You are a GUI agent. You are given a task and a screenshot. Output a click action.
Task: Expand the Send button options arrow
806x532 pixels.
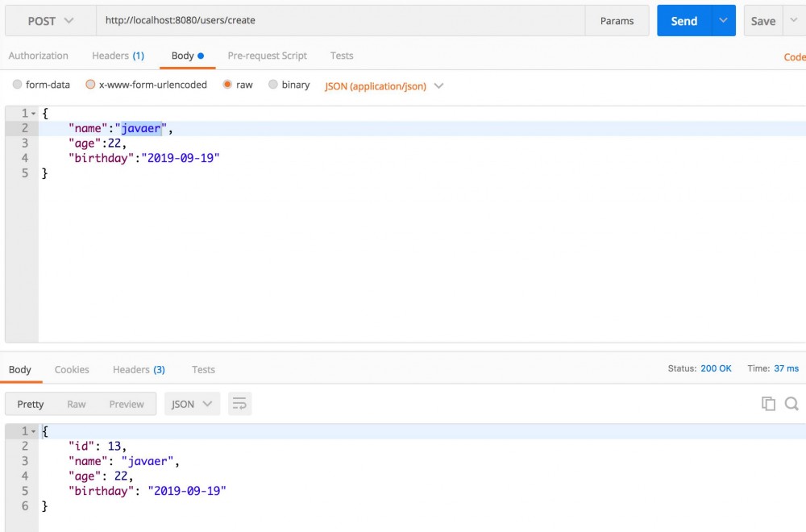point(723,21)
